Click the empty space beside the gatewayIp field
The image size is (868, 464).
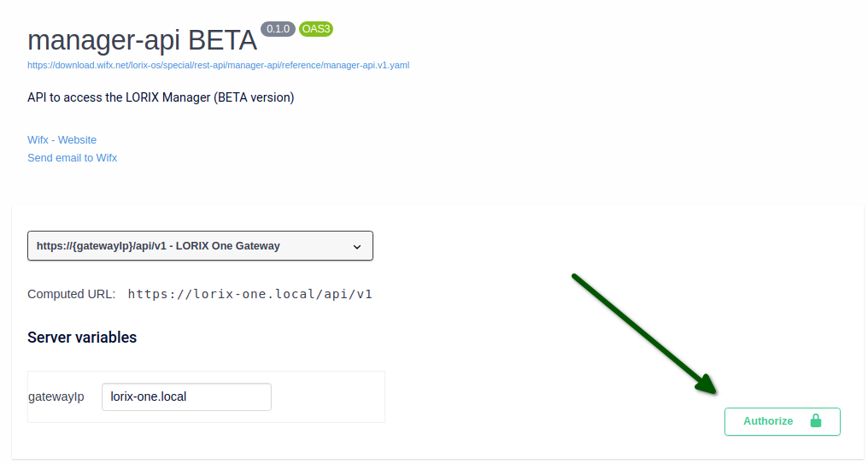(x=327, y=396)
